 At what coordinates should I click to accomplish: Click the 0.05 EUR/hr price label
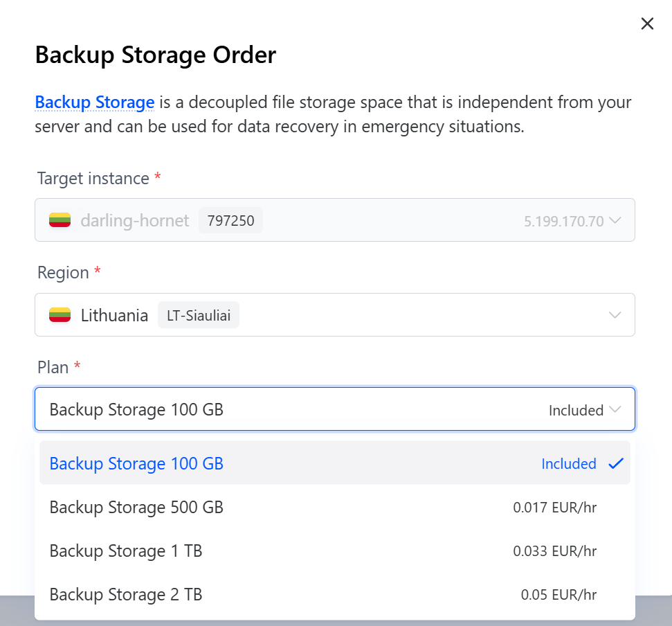[559, 595]
